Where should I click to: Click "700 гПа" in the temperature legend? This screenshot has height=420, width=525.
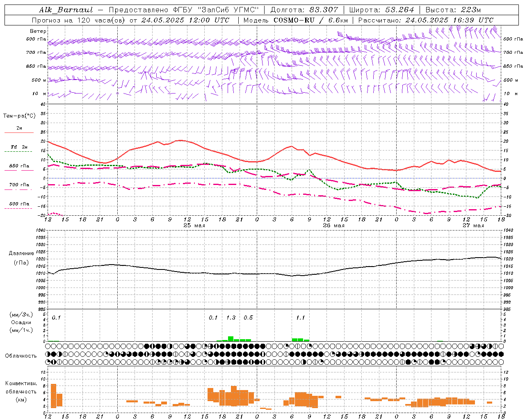[x=19, y=185]
